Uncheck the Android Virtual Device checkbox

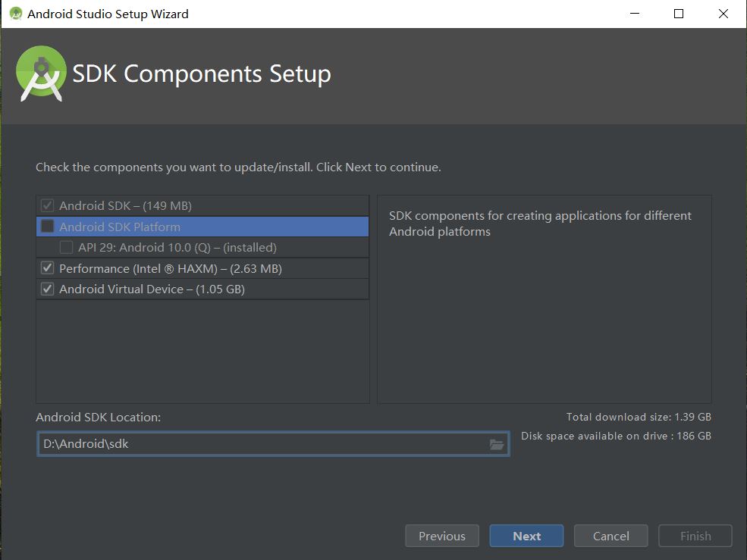coord(47,289)
